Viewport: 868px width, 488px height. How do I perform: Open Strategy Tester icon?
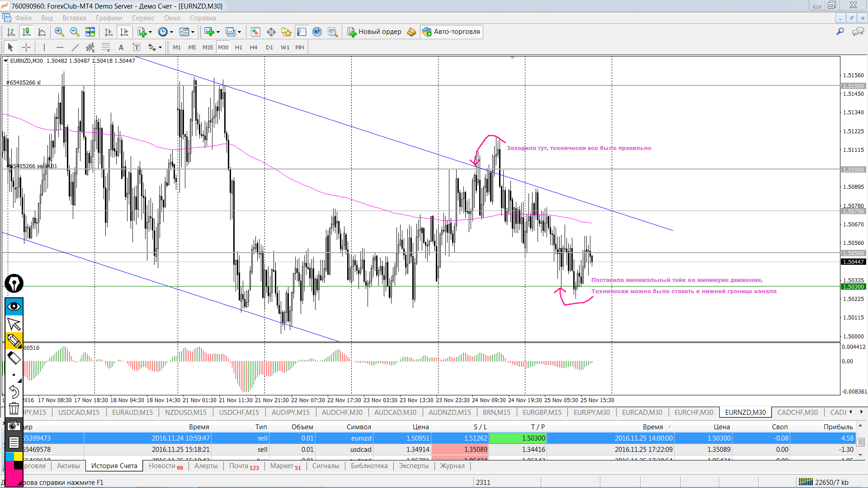[333, 32]
